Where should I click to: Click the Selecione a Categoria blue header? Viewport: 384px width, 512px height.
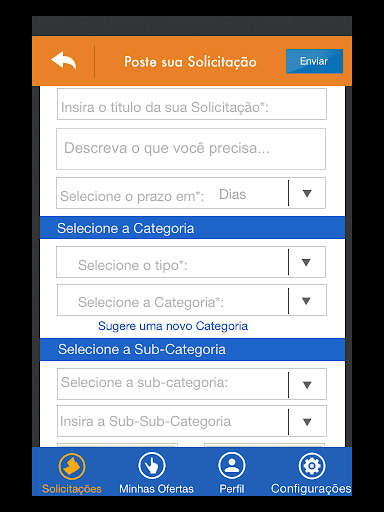192,228
